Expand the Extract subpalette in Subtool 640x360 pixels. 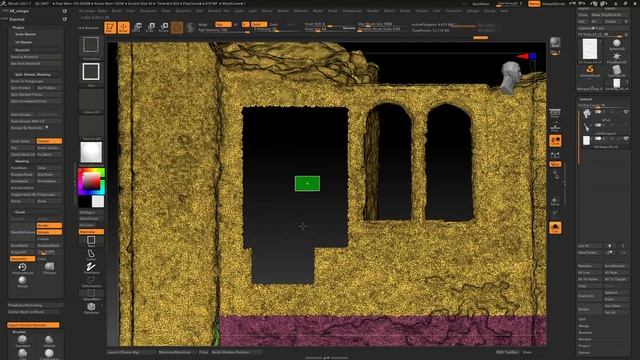tap(584, 353)
